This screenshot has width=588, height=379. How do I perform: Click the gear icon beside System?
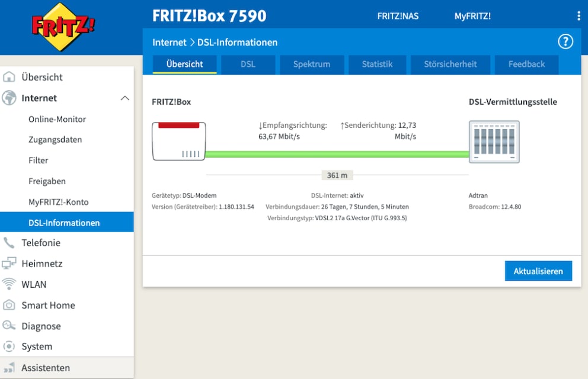point(9,346)
